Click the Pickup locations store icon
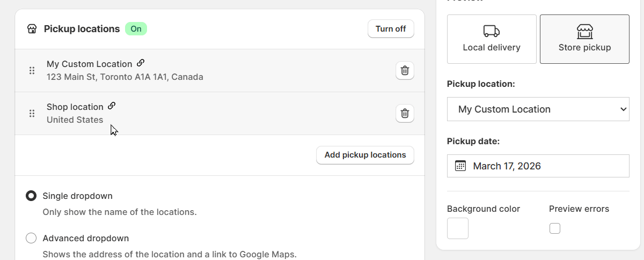This screenshot has width=644, height=260. [x=32, y=29]
